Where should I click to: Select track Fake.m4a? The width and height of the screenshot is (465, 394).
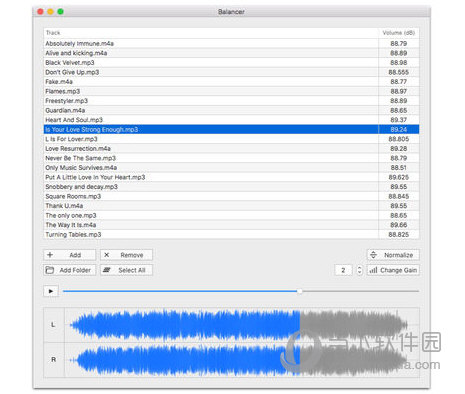(x=231, y=82)
